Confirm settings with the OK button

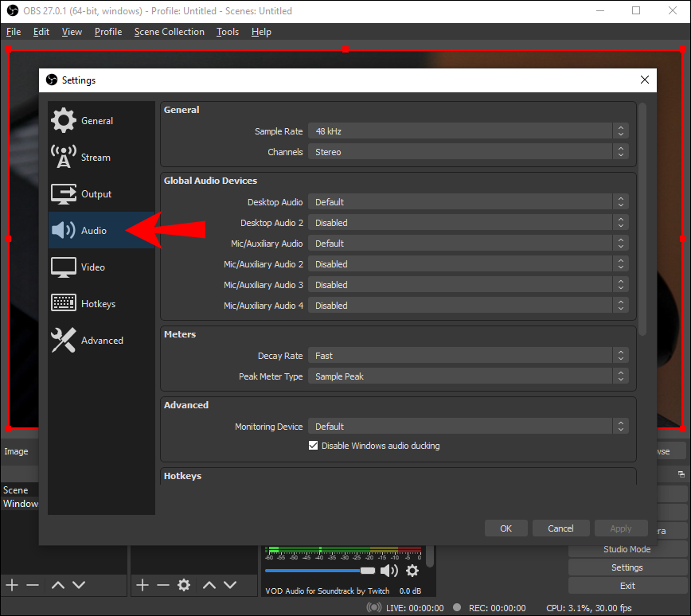(x=506, y=528)
